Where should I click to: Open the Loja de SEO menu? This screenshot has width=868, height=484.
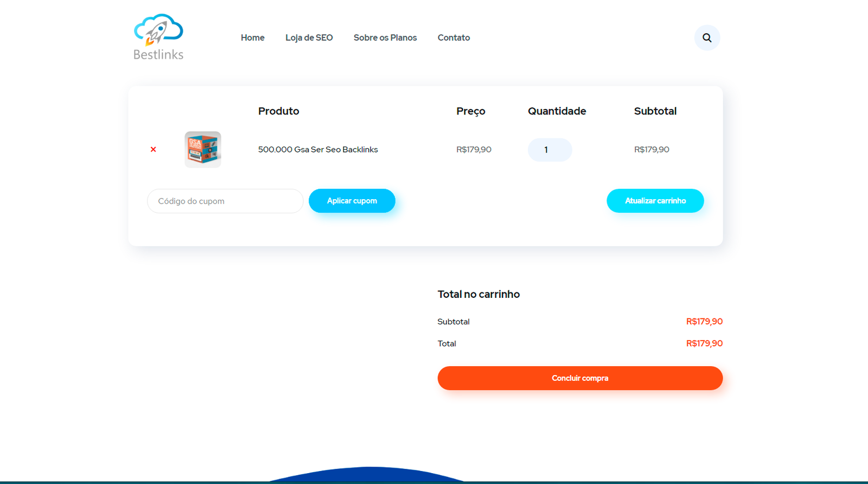[x=309, y=38]
